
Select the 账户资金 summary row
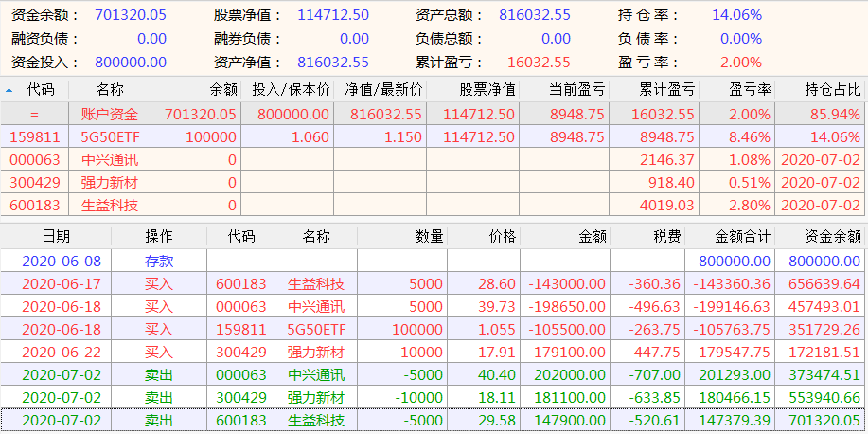(433, 115)
